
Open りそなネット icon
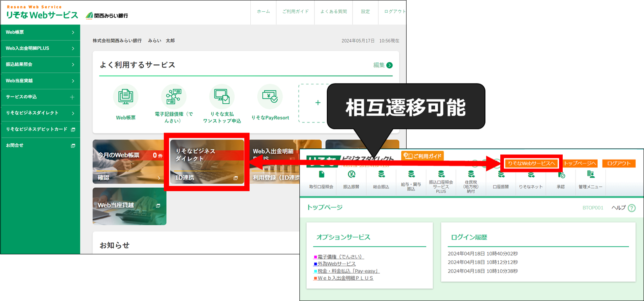tap(531, 174)
